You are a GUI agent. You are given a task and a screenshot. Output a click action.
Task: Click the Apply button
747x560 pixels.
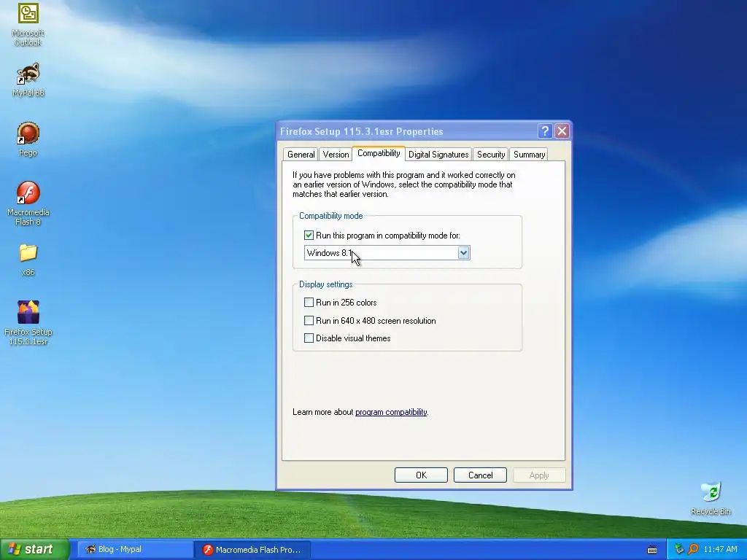coord(539,475)
